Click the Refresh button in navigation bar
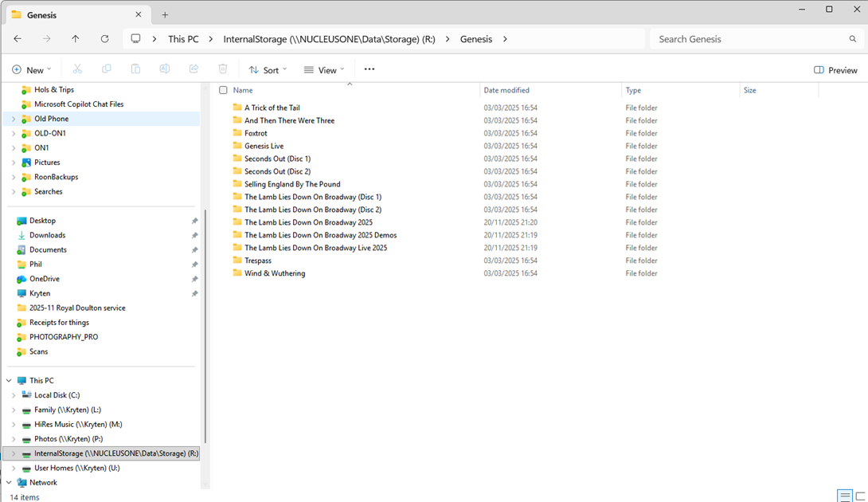Screen dimensions: 868x502 (104, 39)
